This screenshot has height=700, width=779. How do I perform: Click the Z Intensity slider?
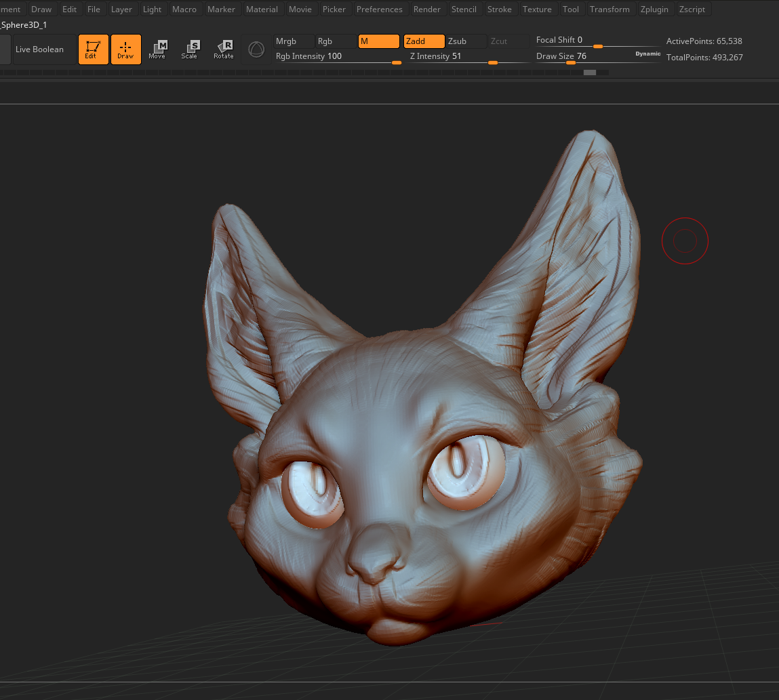coord(468,57)
